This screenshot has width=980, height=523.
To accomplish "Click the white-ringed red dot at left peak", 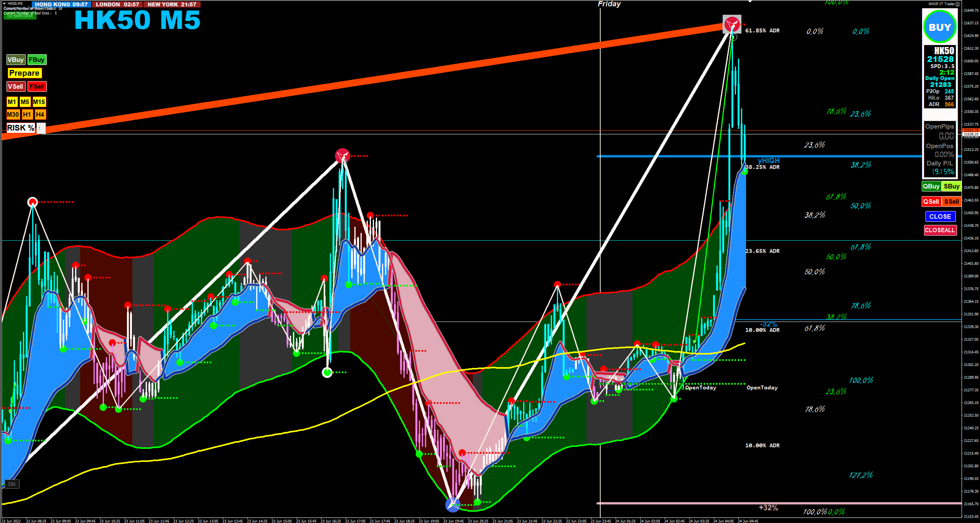I will 33,202.
